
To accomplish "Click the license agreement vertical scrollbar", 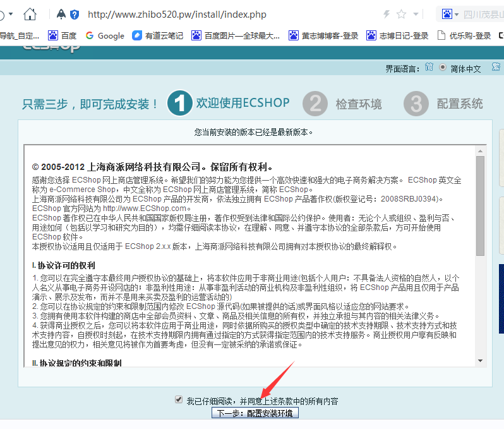I will (x=481, y=208).
